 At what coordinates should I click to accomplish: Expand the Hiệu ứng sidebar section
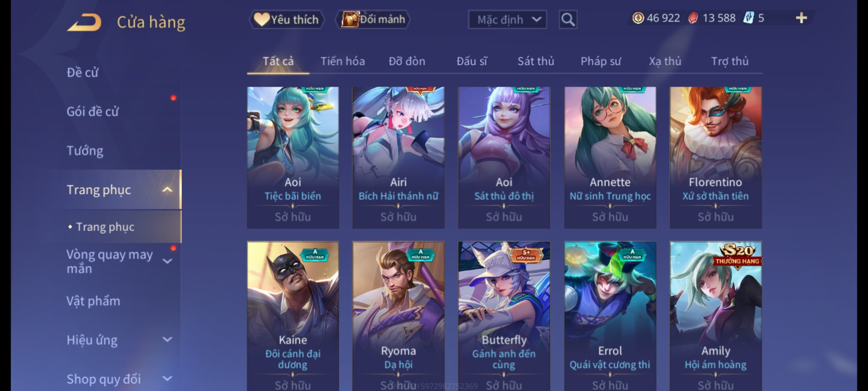click(167, 340)
